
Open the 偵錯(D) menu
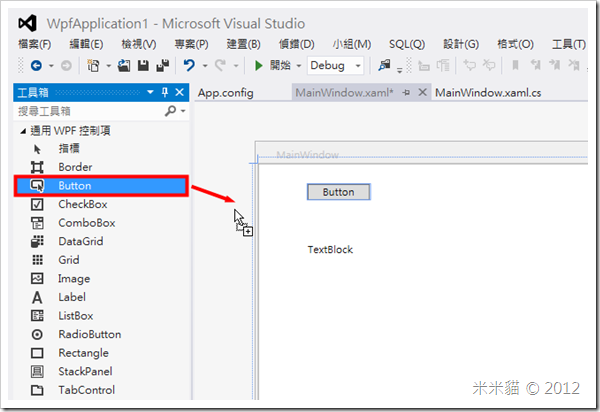pyautogui.click(x=297, y=44)
